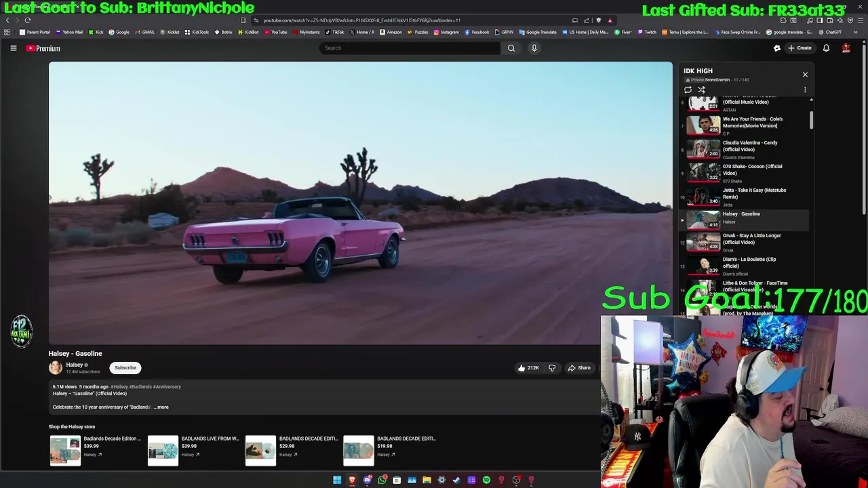Viewport: 868px width, 488px height.
Task: Open the Google bookmark
Action: click(119, 33)
